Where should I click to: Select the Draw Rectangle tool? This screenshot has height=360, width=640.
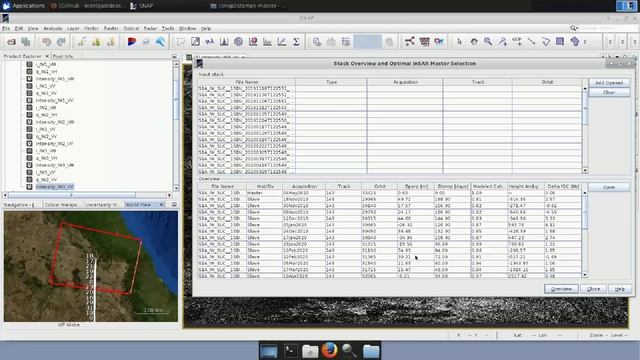point(560,42)
